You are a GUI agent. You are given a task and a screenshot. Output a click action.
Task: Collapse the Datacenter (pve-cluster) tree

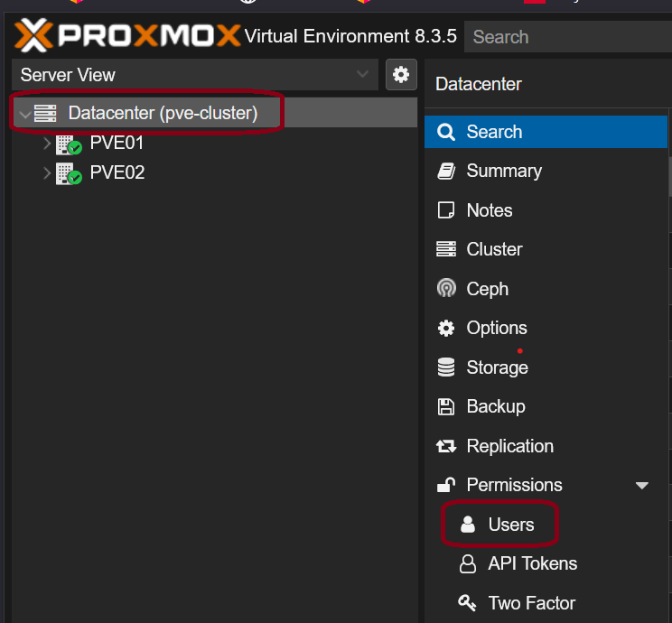click(x=25, y=114)
